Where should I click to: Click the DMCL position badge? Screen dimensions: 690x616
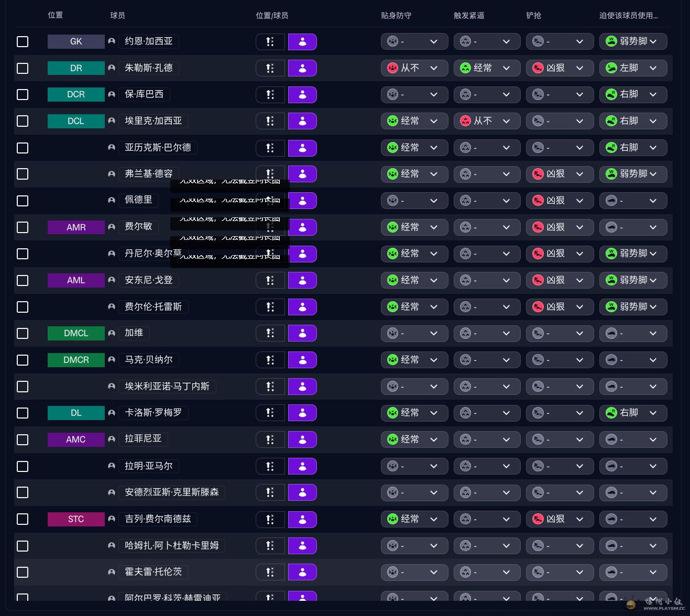76,333
